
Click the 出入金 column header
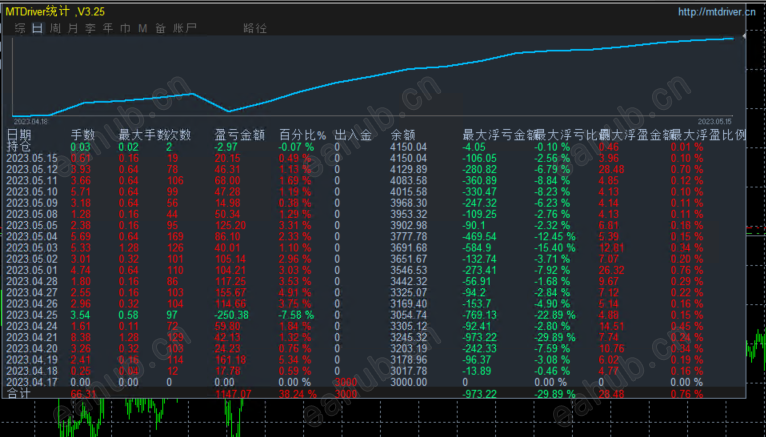click(353, 135)
